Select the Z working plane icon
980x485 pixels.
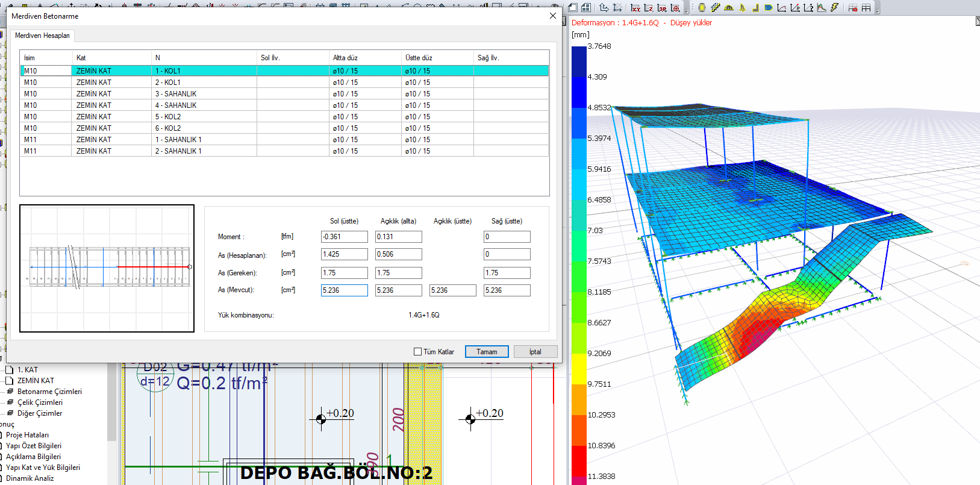649,8
